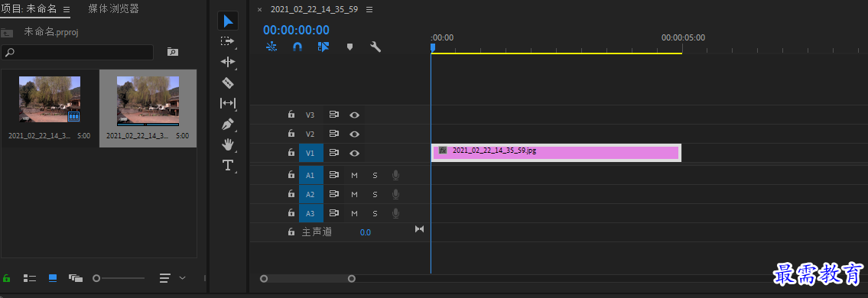
Task: Select the 2021_02_22_14_35_59 sequence tab
Action: click(315, 9)
